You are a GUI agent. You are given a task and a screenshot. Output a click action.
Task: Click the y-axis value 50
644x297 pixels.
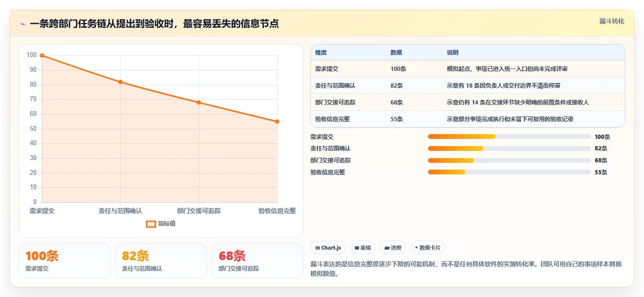[33, 129]
